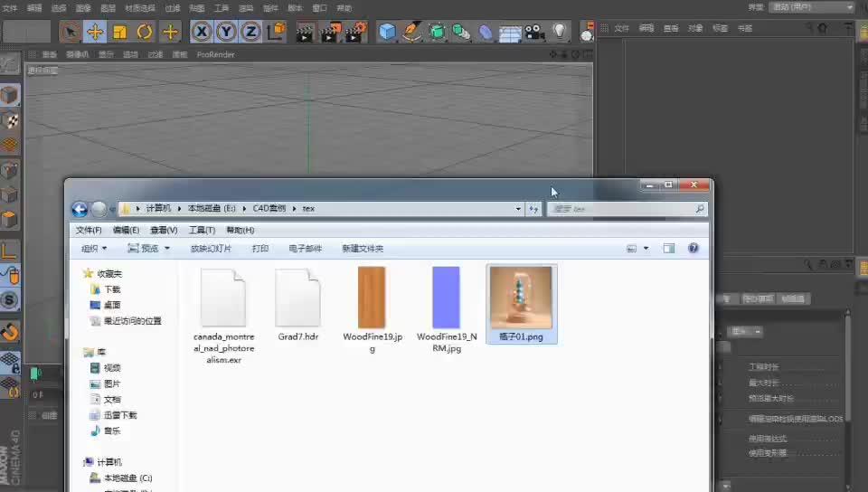Viewport: 868px width, 492px height.
Task: Open the deformer objects capsule icon
Action: coord(485,32)
